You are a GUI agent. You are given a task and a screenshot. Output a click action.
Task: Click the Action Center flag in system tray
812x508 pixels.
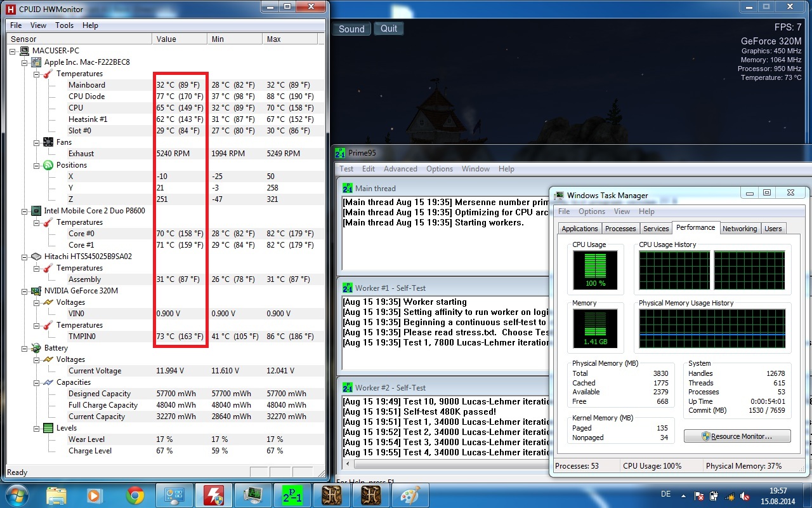click(x=699, y=495)
